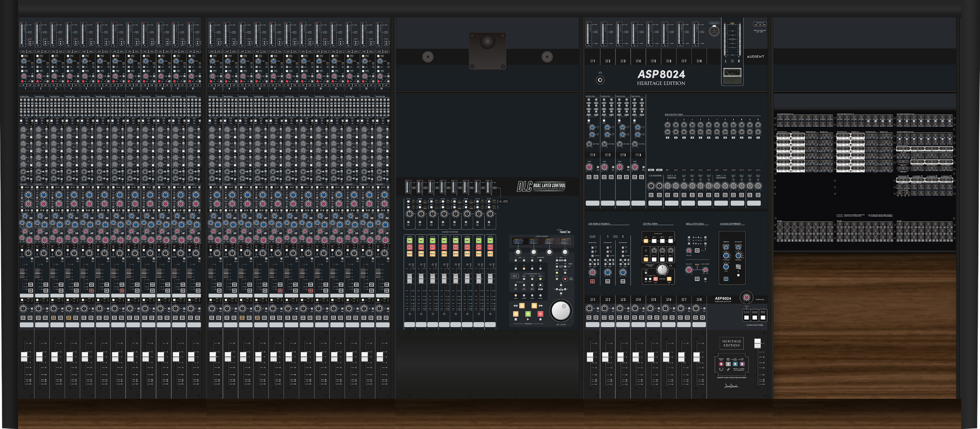
Task: Click the rewind double-arrow transport icon
Action: pos(516,306)
